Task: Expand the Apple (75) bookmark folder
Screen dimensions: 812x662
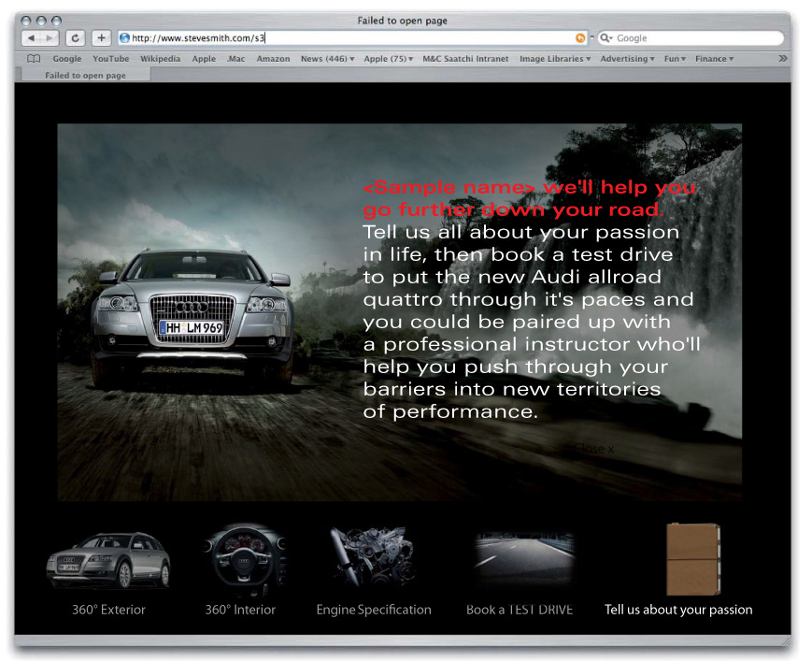Action: tap(389, 59)
